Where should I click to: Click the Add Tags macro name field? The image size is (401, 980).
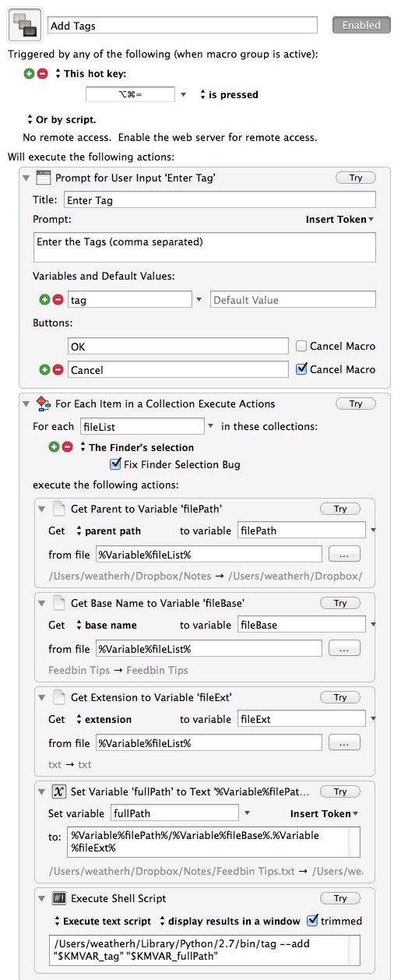[182, 26]
